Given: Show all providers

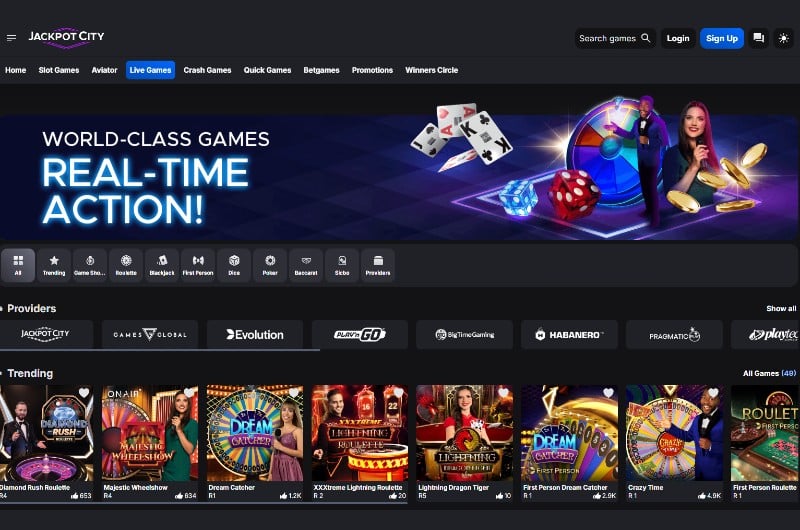Looking at the screenshot, I should click(781, 309).
